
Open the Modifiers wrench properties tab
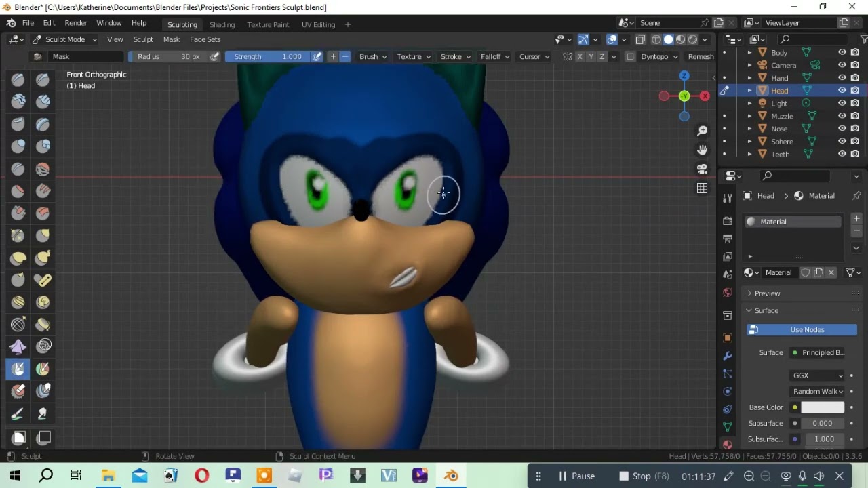pyautogui.click(x=728, y=356)
